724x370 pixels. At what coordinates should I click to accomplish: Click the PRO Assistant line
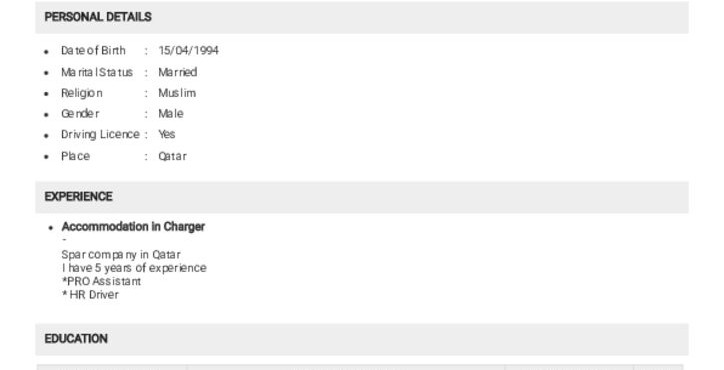coord(102,281)
